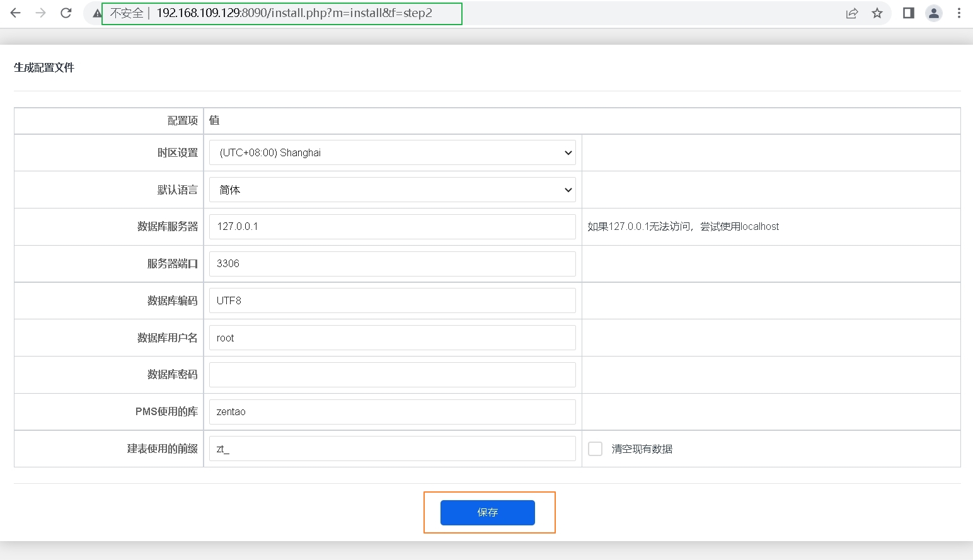
Task: Tick the 清空现有数据 checkbox
Action: click(x=595, y=449)
